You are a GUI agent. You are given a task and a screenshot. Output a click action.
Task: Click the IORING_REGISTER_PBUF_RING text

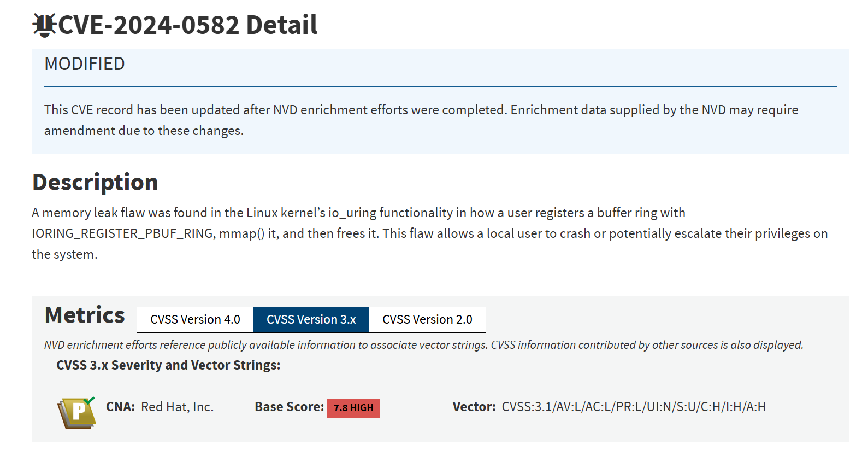pos(122,233)
